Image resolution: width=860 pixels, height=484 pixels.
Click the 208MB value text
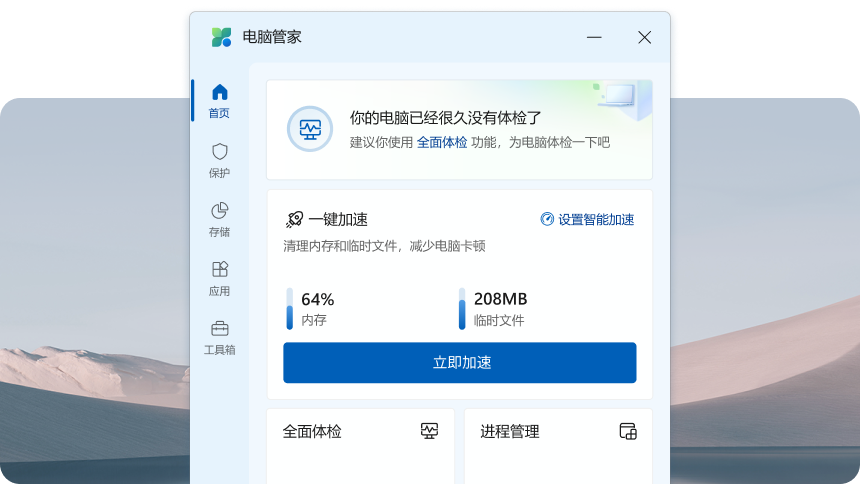500,299
